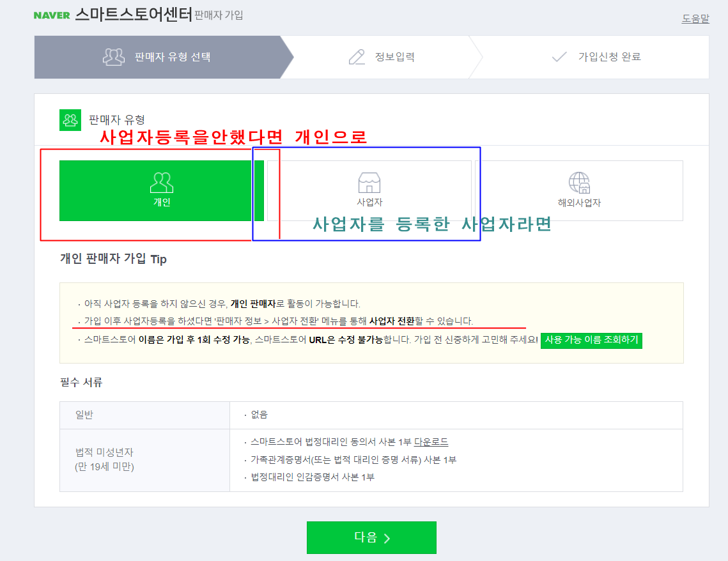Choose the 개인 seller type

click(x=162, y=190)
